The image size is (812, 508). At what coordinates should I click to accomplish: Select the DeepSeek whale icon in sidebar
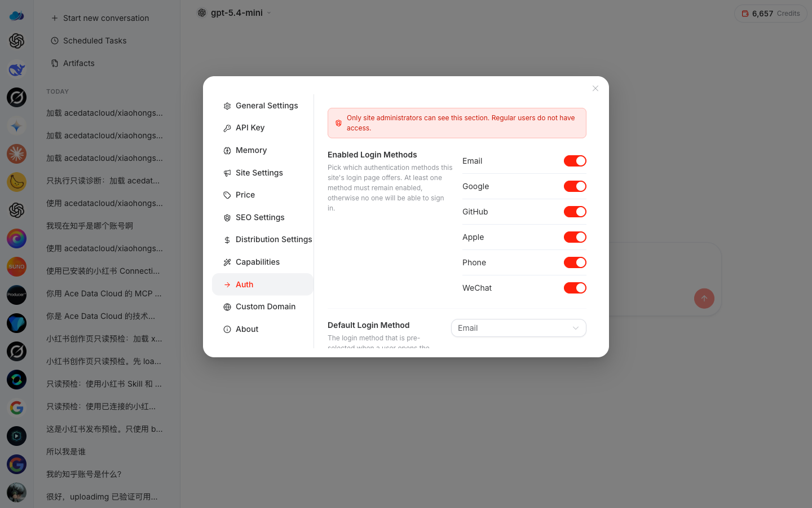coord(16,69)
